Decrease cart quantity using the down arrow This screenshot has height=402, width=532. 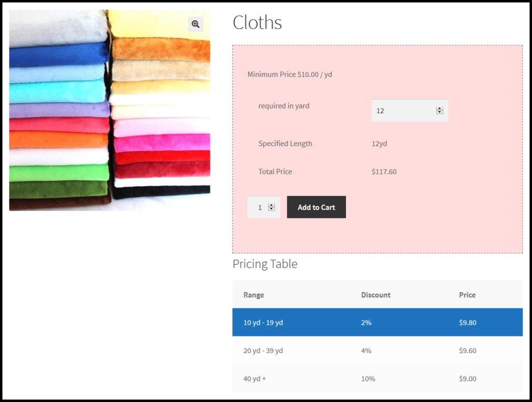point(271,209)
